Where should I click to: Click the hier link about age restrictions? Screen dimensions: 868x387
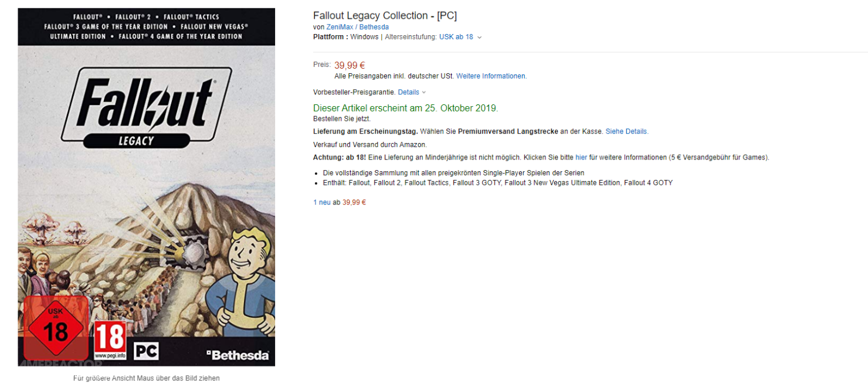coord(579,157)
